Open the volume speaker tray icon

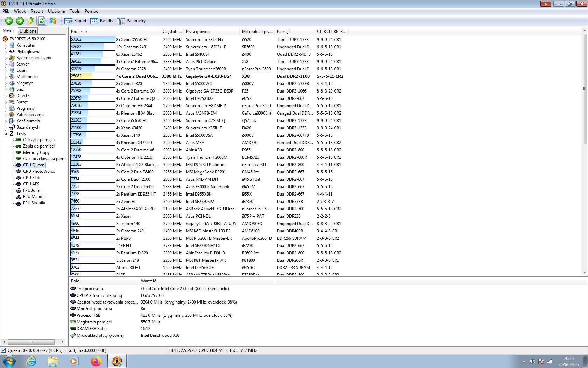tap(532, 361)
